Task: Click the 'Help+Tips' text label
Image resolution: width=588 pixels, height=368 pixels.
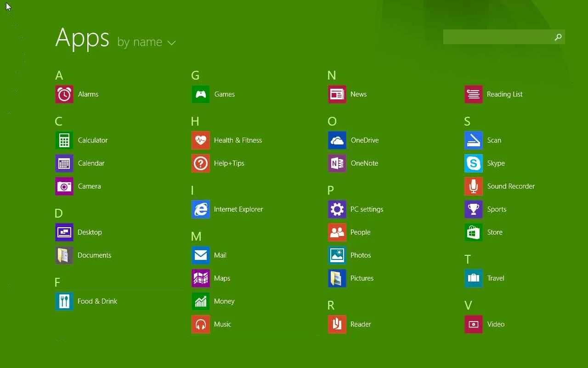Action: click(229, 163)
